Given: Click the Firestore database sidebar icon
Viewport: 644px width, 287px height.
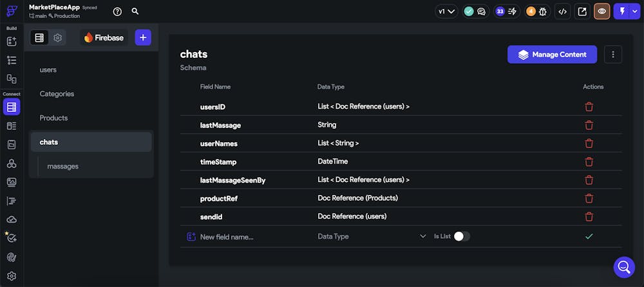Looking at the screenshot, I should pos(11,107).
